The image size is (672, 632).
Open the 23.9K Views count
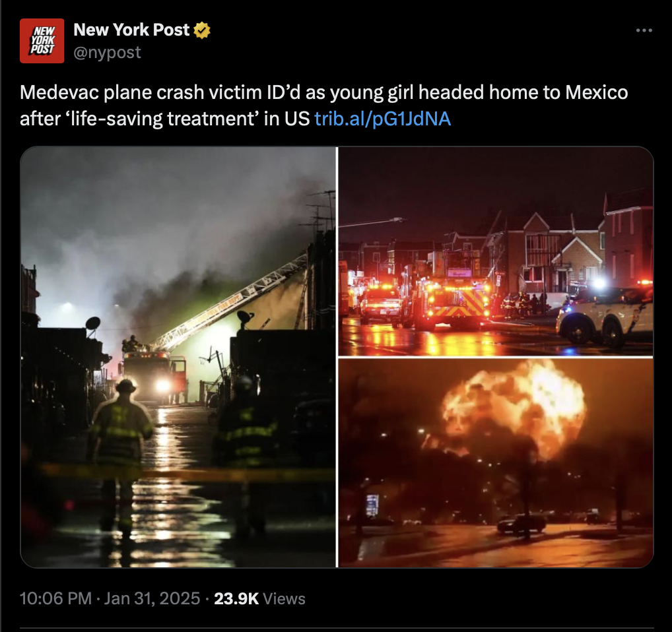coord(259,598)
